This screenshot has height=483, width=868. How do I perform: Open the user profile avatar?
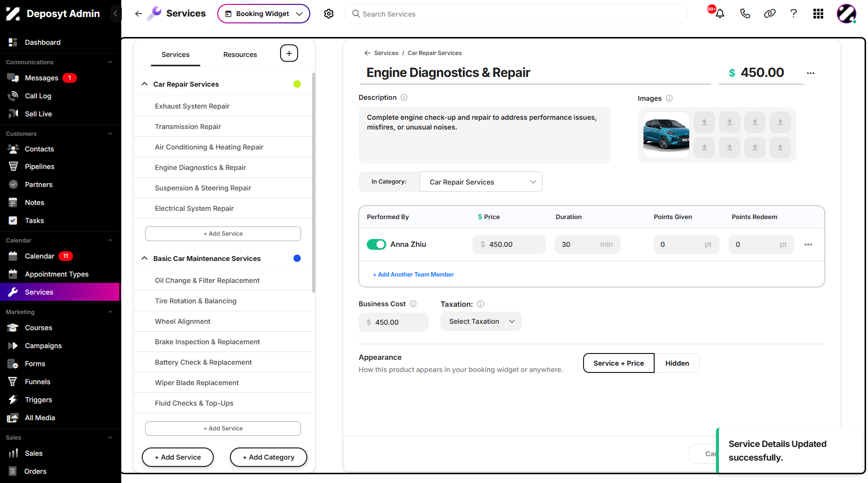[847, 14]
